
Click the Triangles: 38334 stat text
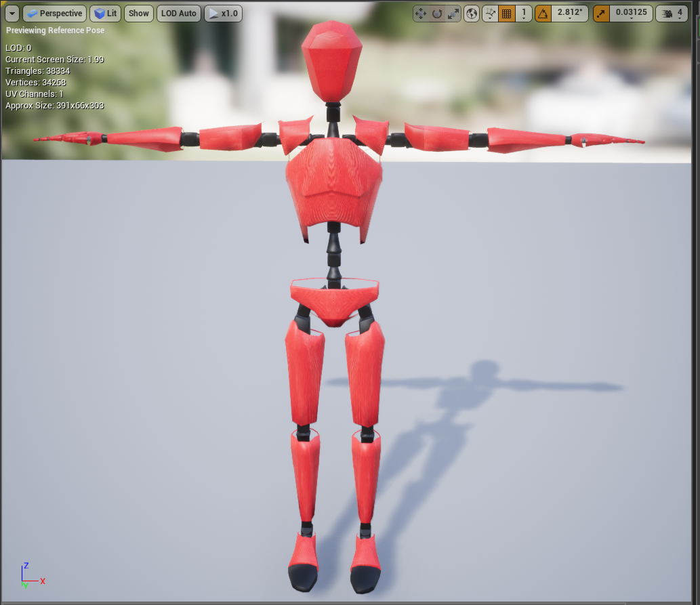(37, 71)
